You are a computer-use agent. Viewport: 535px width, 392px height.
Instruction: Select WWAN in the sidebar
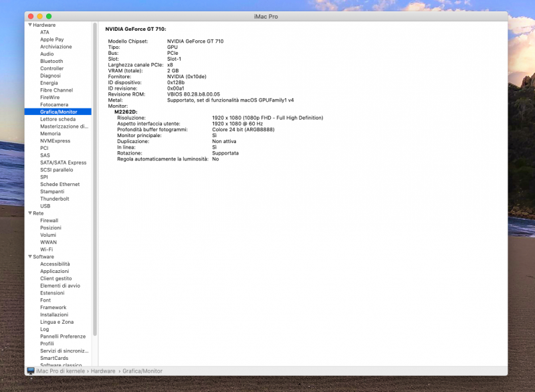pos(48,242)
